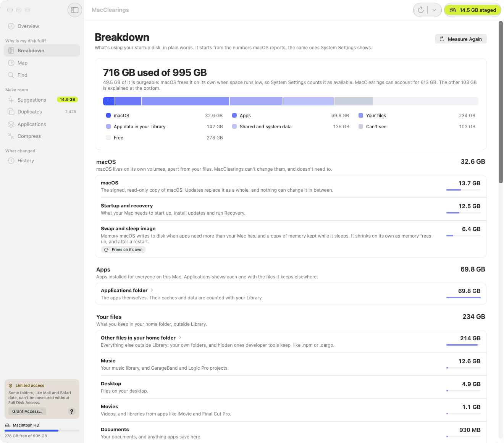Click the Your files legend swatch
The height and width of the screenshot is (443, 504).
[x=361, y=115]
